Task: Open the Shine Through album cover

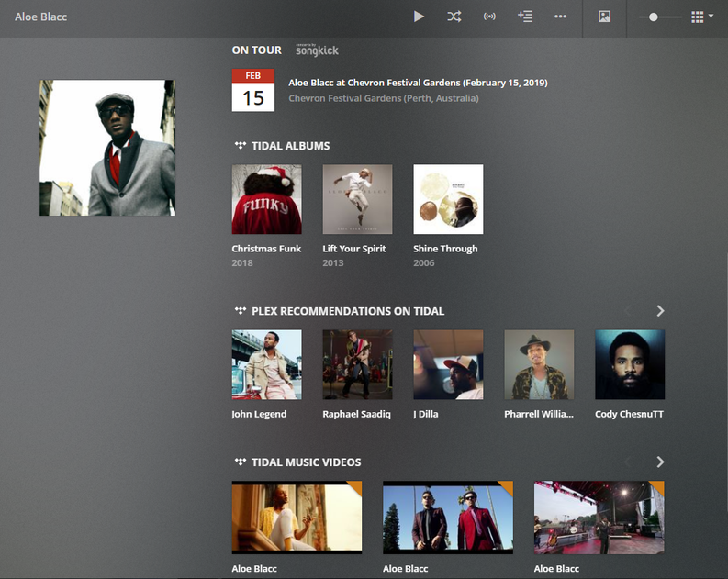Action: click(x=448, y=199)
